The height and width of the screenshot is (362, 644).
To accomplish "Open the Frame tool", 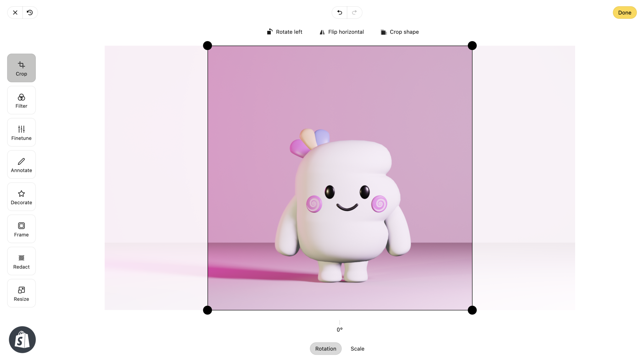I will (21, 229).
